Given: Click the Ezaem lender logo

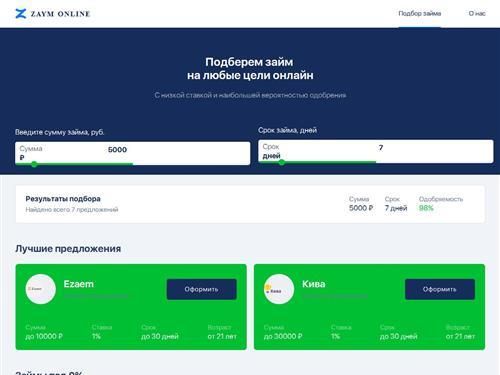Looking at the screenshot, I should point(41,289).
